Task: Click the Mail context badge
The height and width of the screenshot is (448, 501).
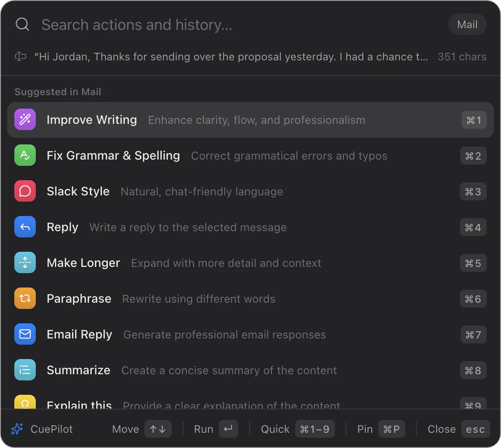Action: [467, 24]
